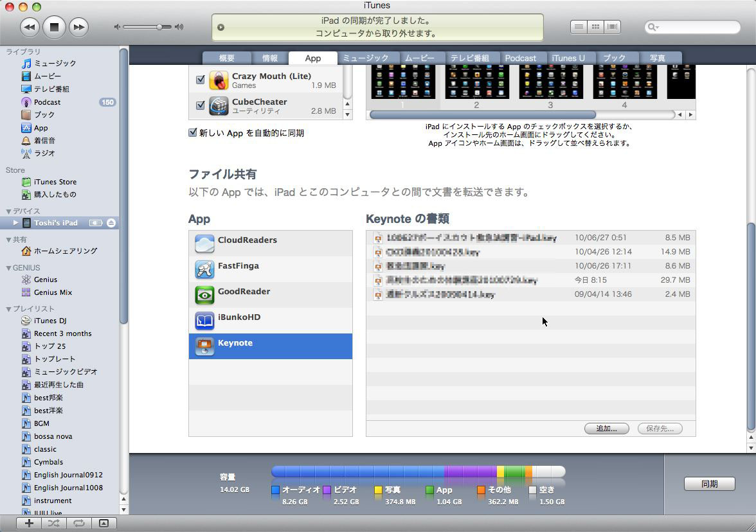
Task: Switch to grid view
Action: pos(595,27)
